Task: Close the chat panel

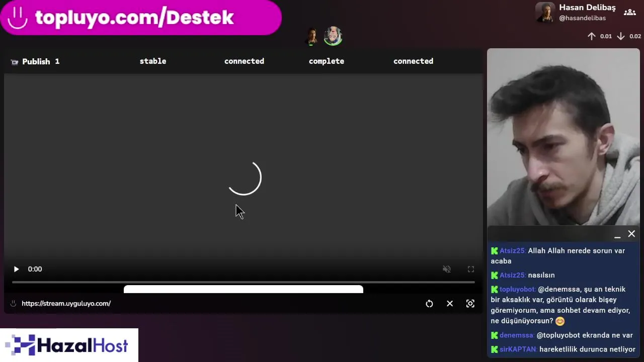Action: pyautogui.click(x=631, y=234)
